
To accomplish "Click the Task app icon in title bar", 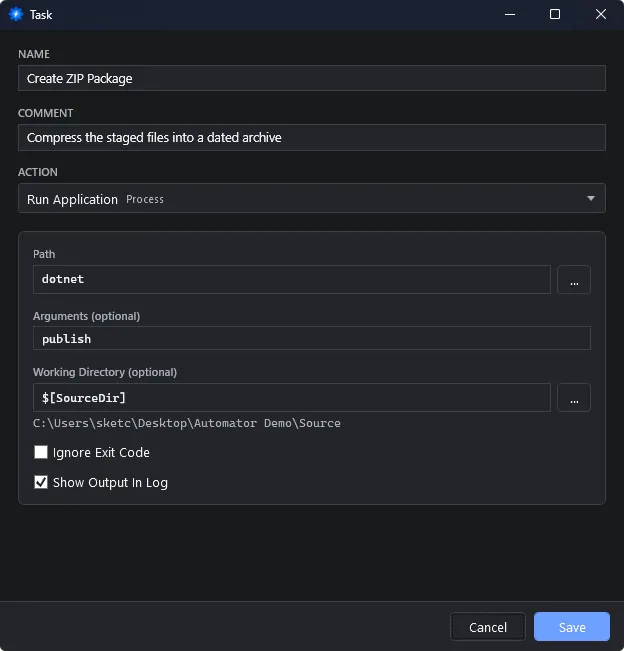I will coord(16,14).
